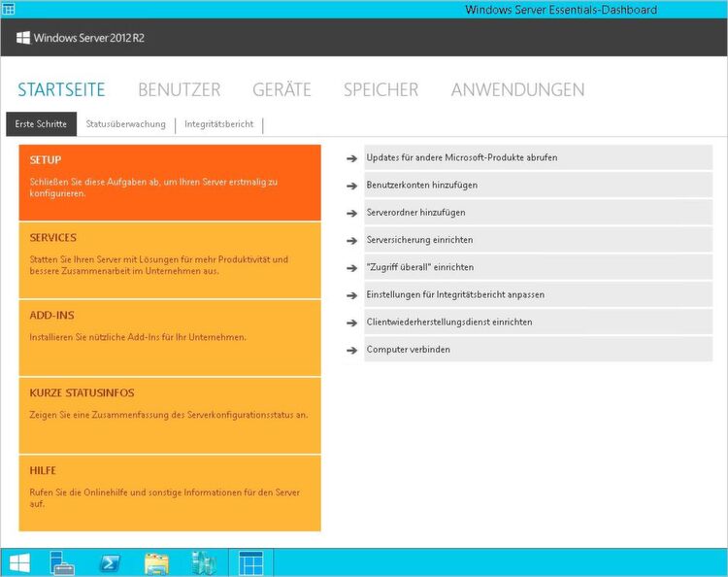Open PowerShell from the taskbar

point(110,563)
